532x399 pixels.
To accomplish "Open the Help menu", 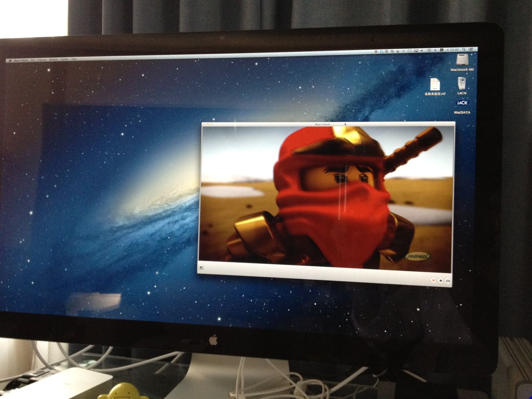I will [x=74, y=59].
